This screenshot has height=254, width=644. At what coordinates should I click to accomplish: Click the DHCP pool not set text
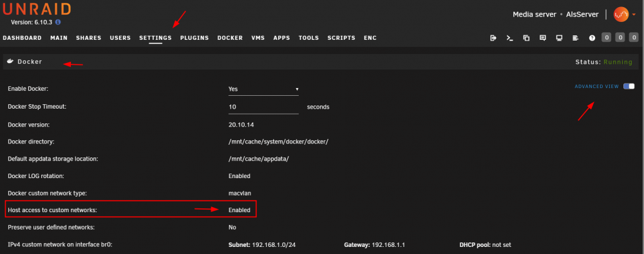click(x=486, y=245)
